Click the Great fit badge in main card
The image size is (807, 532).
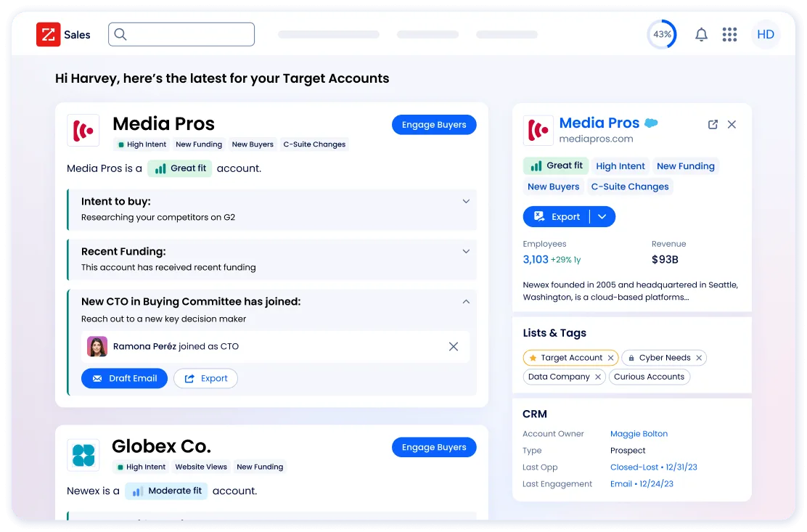[x=180, y=168]
